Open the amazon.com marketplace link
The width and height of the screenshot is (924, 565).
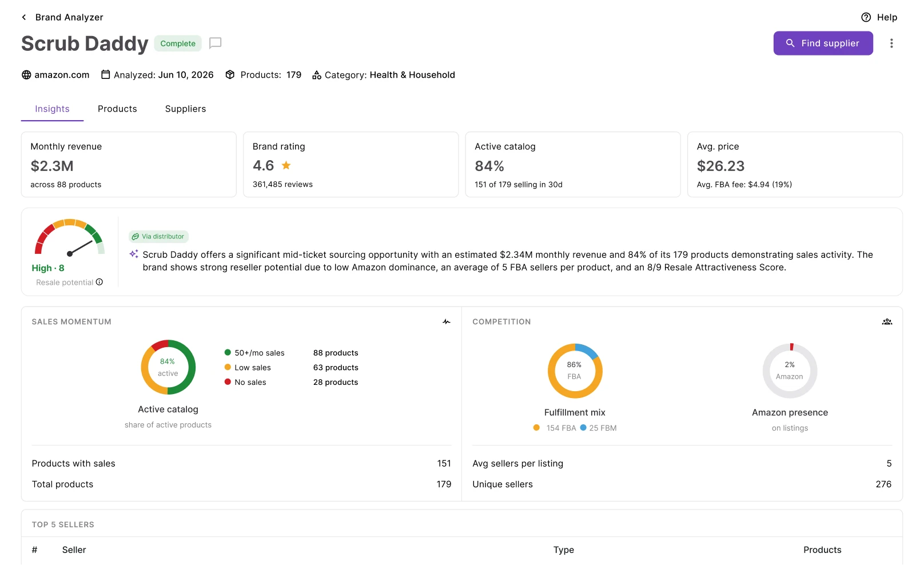(x=62, y=75)
